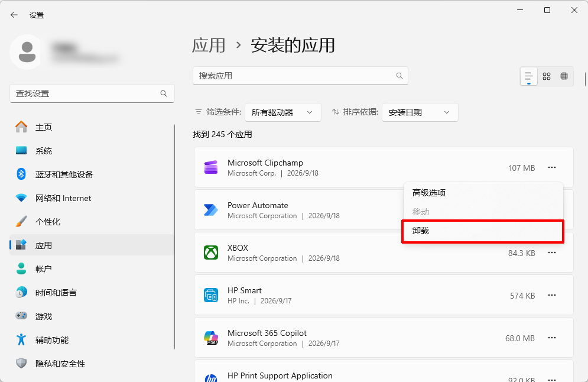Viewport: 588px width, 382px height.
Task: Click the sidebar vertical scrollbar
Action: (x=174, y=237)
